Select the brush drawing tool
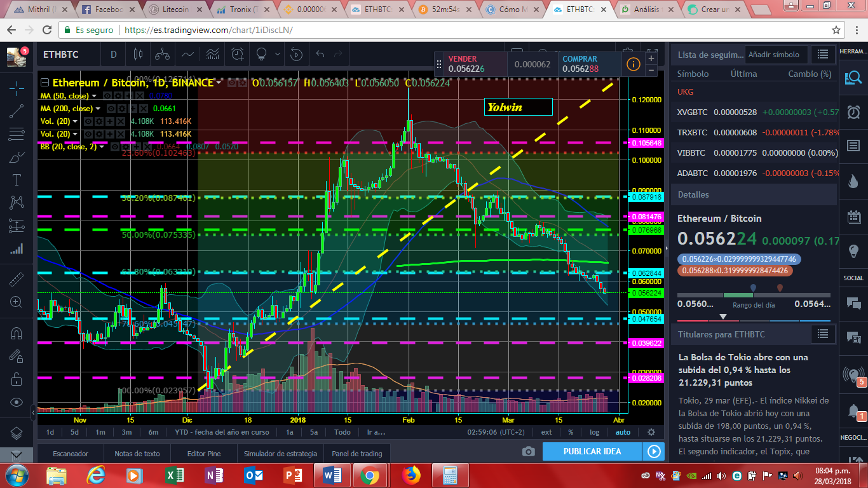868x488 pixels. tap(17, 157)
